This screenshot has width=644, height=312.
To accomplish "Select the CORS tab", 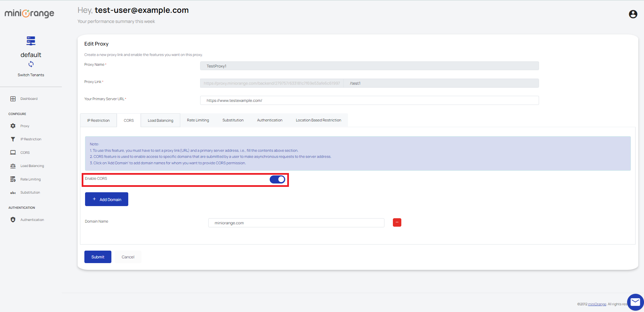I will click(x=129, y=120).
